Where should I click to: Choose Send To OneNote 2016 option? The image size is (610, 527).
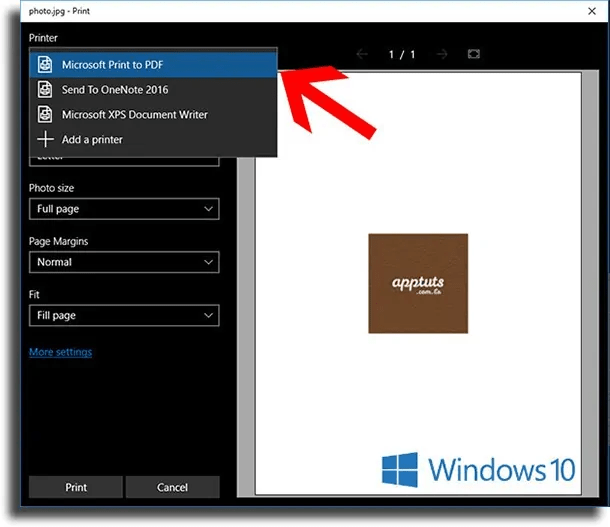point(153,90)
